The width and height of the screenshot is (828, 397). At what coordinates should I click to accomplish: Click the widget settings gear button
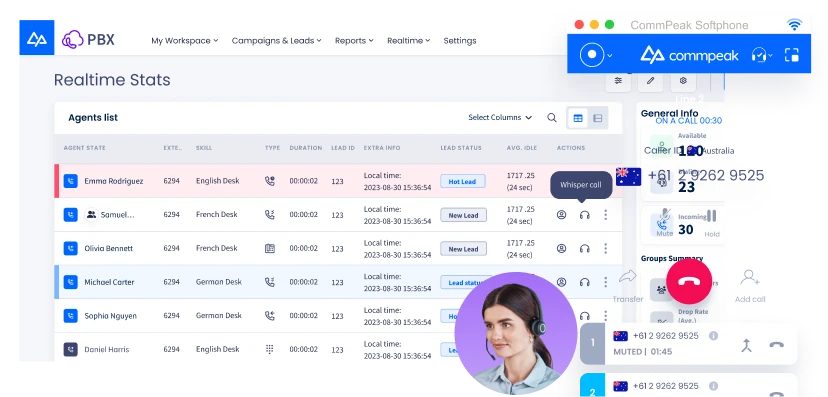pos(683,80)
